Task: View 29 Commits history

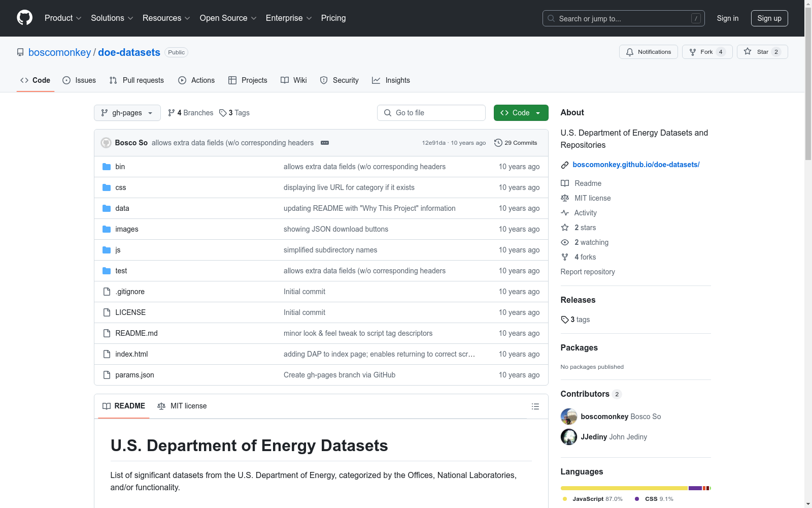Action: [516, 143]
